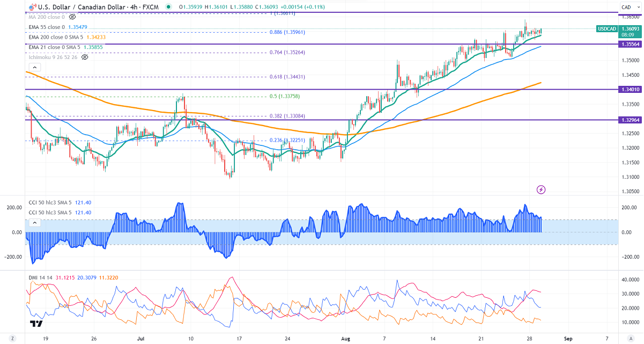Collapse the main chart indicator legend
This screenshot has width=644, height=344.
34,68
